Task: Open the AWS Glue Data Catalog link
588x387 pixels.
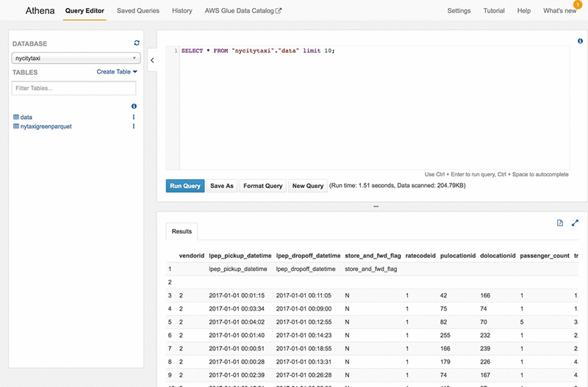Action: 243,11
